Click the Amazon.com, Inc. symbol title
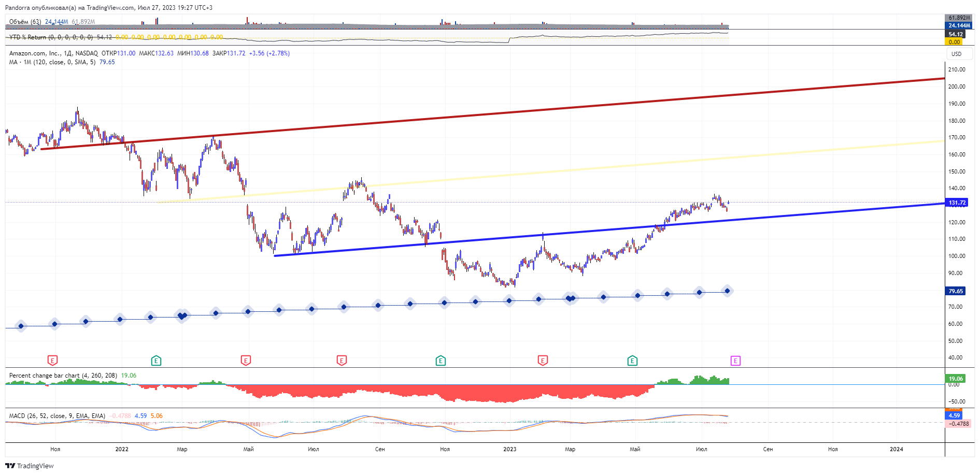 (34, 53)
